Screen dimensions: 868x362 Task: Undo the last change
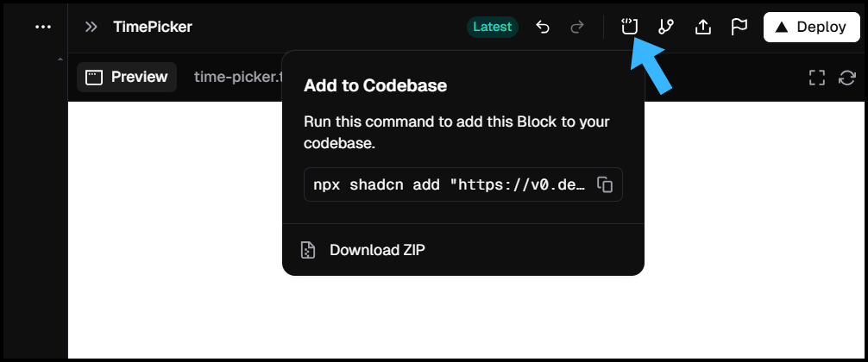pos(543,27)
